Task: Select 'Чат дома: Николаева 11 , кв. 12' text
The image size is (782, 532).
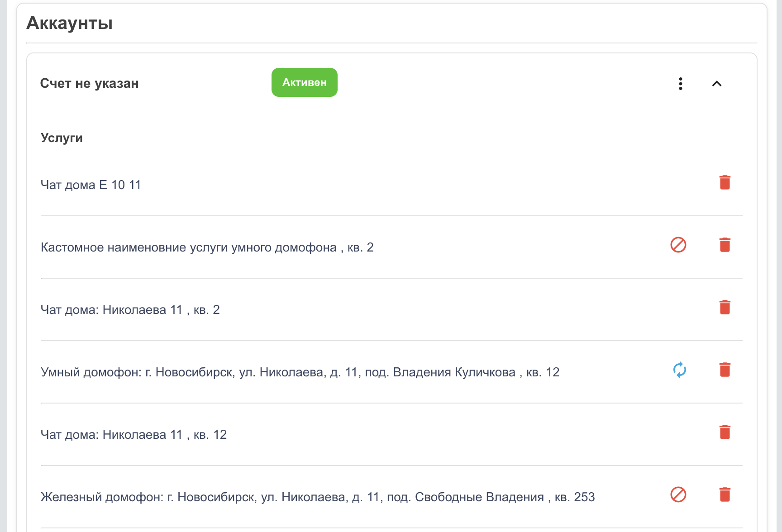Action: pos(134,435)
